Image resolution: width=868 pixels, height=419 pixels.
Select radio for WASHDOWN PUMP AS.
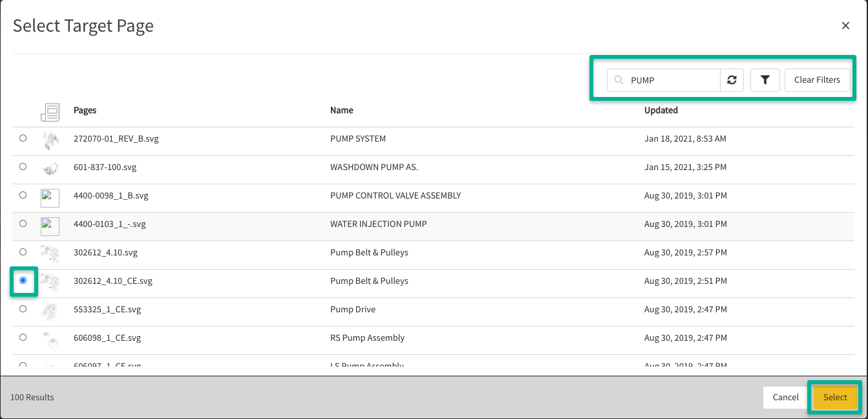click(23, 167)
